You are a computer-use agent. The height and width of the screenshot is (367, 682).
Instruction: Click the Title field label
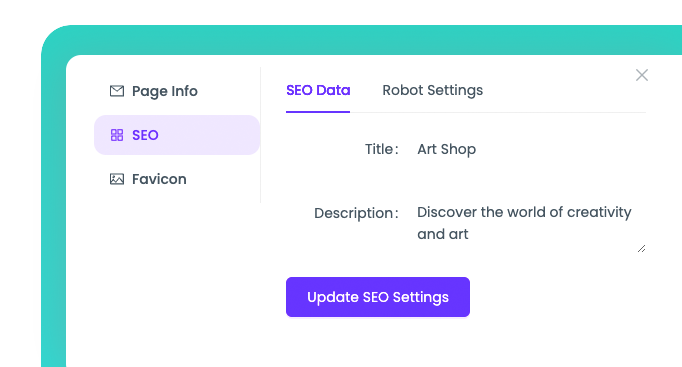tap(381, 149)
